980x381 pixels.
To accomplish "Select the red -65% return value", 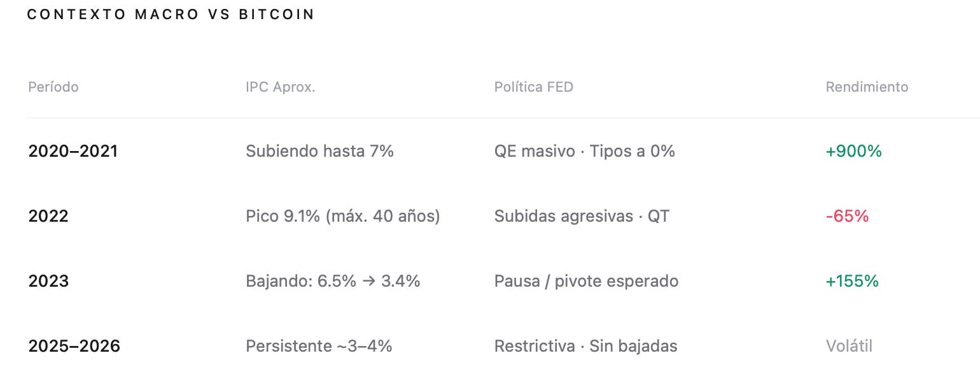I will coord(847,217).
